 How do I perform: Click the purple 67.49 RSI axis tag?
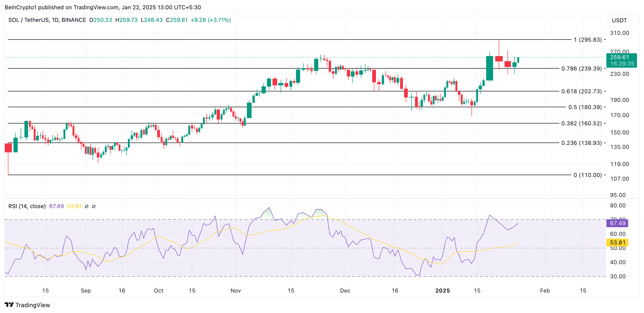pyautogui.click(x=617, y=223)
